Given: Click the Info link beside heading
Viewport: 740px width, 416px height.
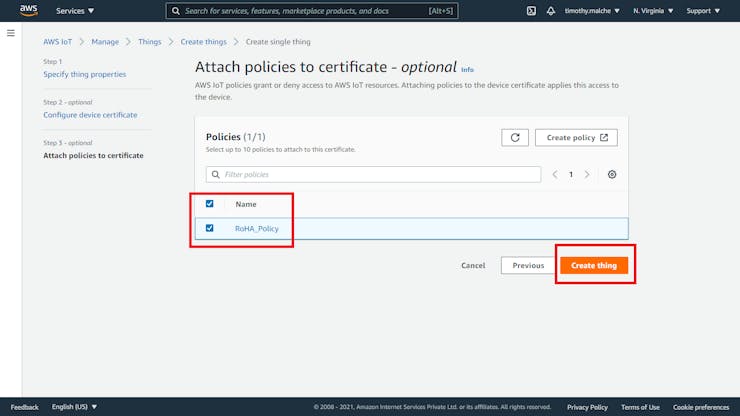Looking at the screenshot, I should coord(467,69).
